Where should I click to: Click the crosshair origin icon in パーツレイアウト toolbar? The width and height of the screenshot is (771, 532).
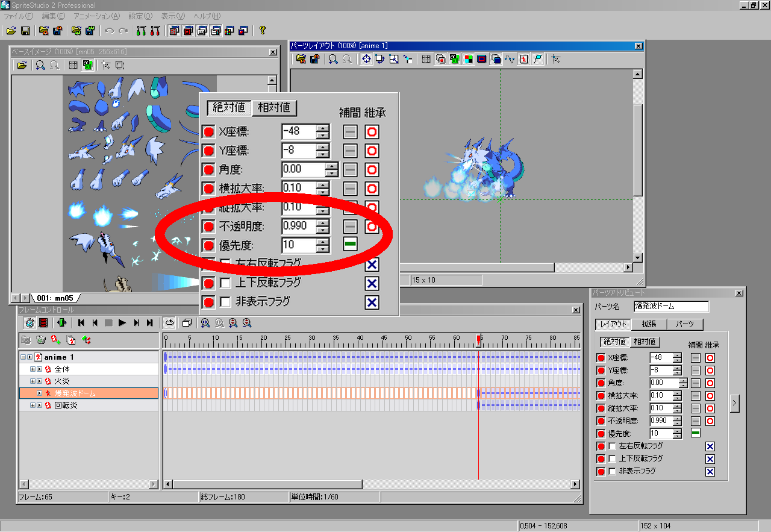pyautogui.click(x=366, y=58)
